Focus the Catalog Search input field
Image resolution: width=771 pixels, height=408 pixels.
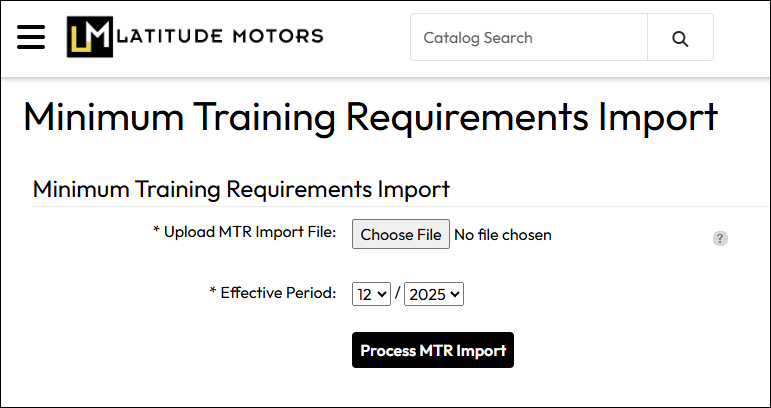click(x=530, y=38)
